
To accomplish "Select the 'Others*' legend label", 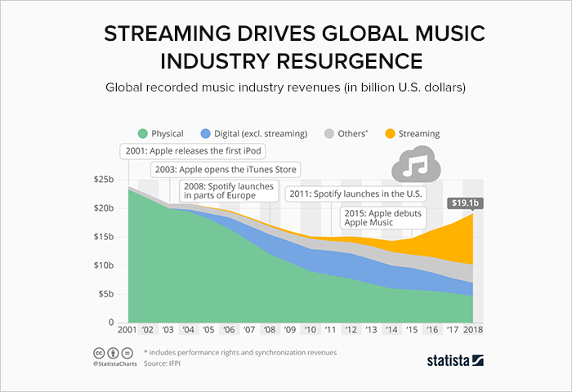I will point(353,134).
